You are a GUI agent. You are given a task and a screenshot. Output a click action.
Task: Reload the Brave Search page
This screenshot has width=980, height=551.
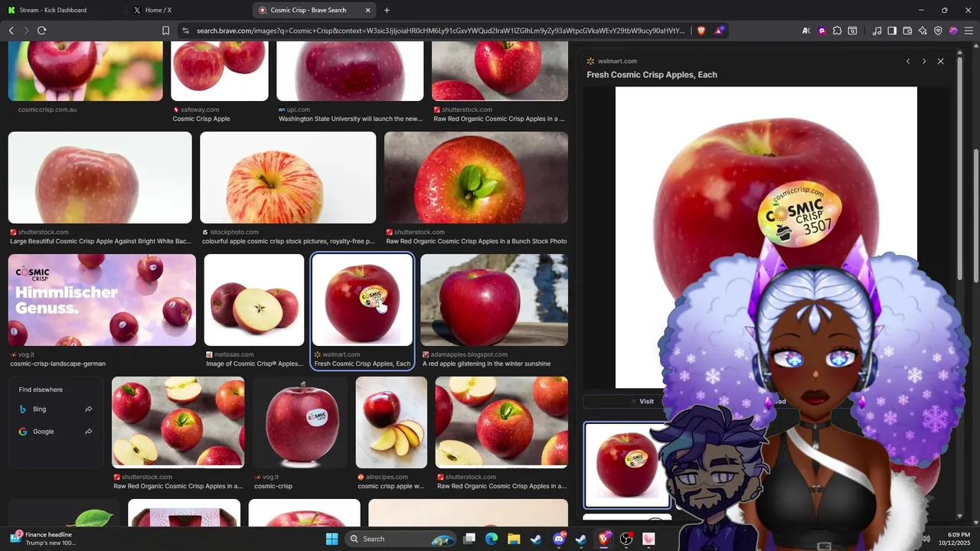[41, 31]
